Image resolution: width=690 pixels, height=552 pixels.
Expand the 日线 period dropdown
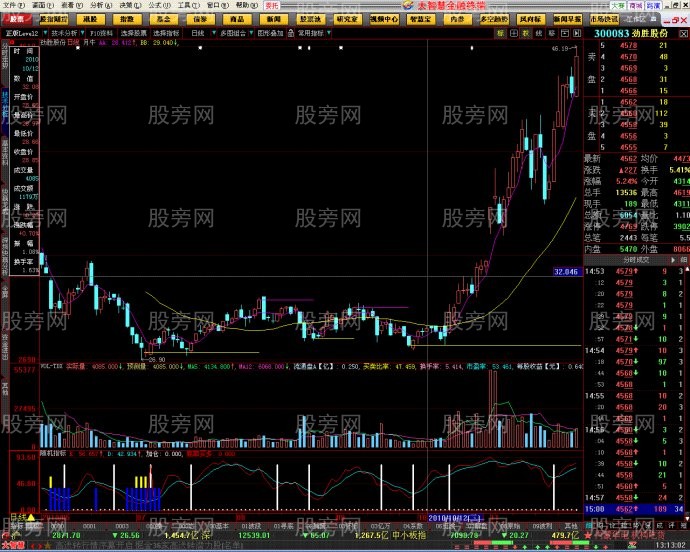pyautogui.click(x=214, y=33)
